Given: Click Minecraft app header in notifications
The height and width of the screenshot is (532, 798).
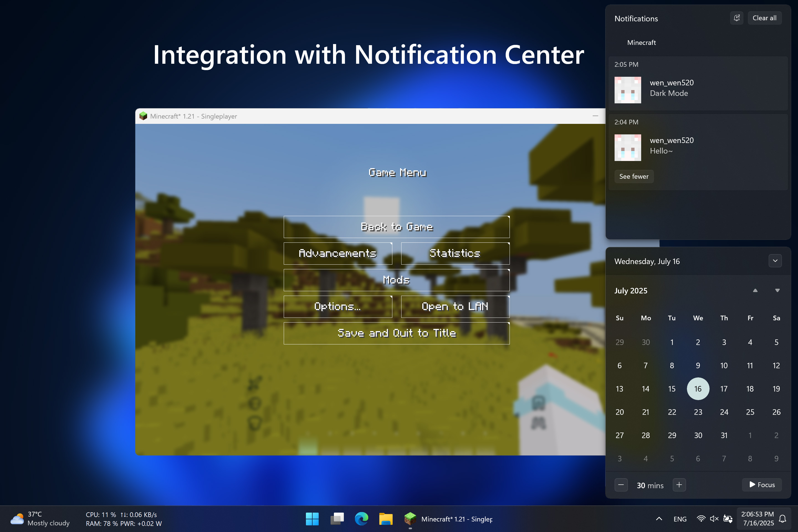Looking at the screenshot, I should click(x=641, y=42).
